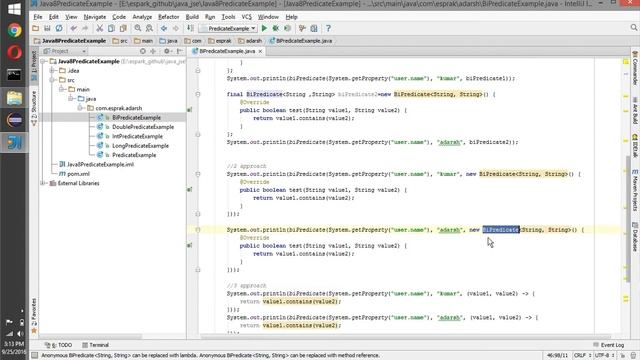
Task: Collapse the main folder node
Action: click(x=61, y=89)
